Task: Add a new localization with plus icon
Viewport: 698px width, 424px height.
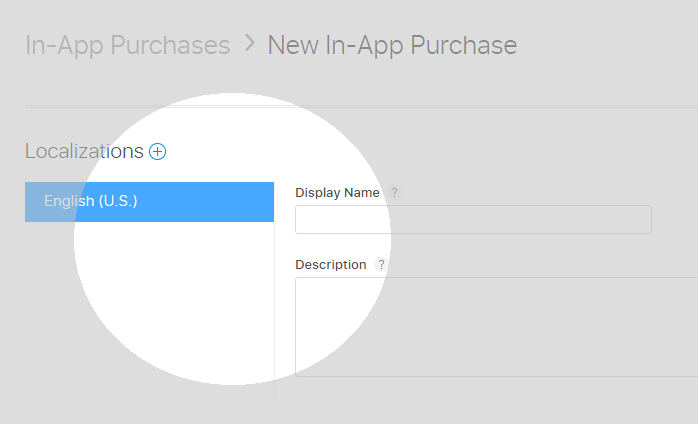Action: coord(158,152)
